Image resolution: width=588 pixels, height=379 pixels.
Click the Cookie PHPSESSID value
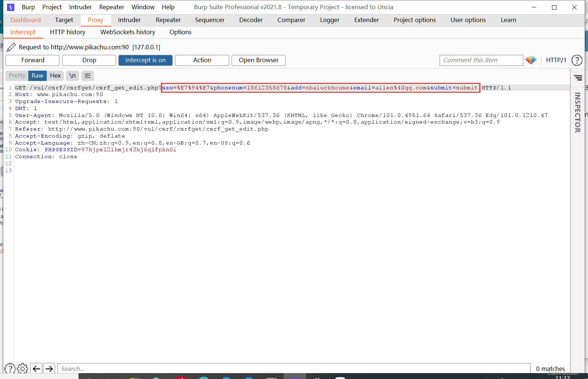click(129, 150)
